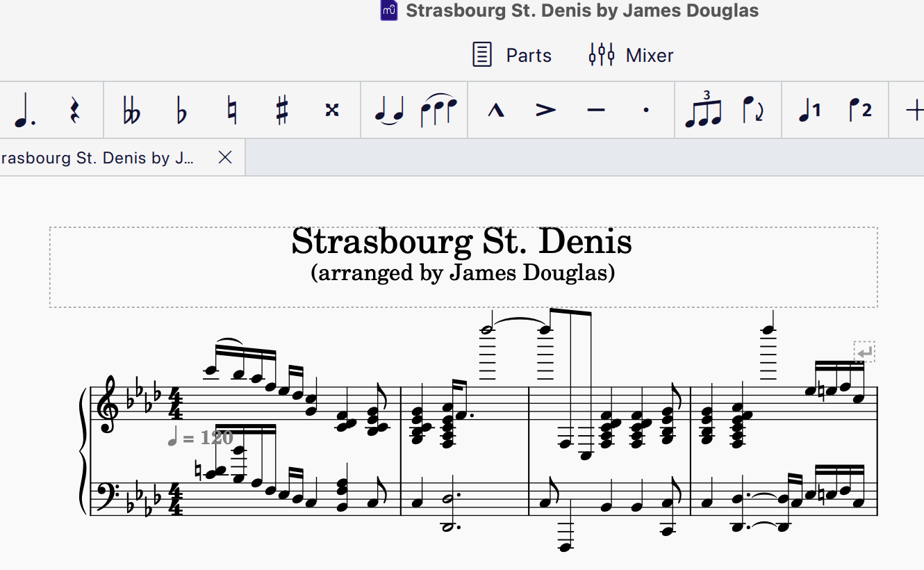Toggle accent articulation
Image resolution: width=924 pixels, height=570 pixels.
(x=545, y=110)
